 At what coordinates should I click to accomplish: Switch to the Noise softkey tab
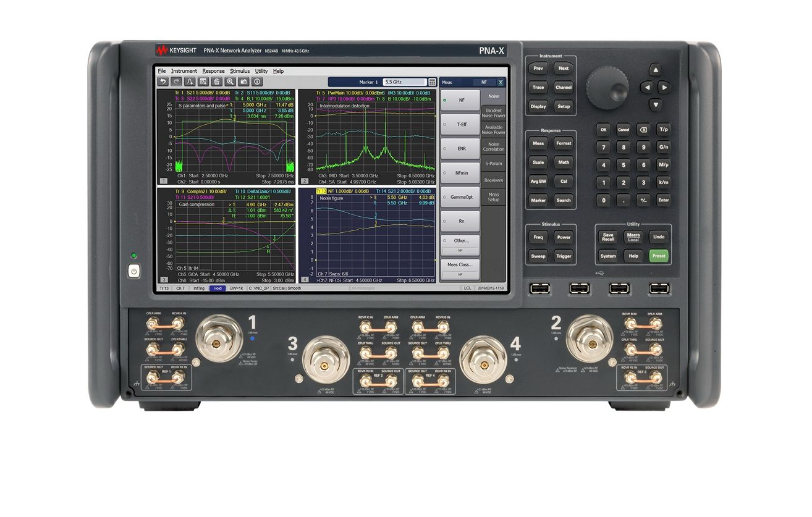pos(494,96)
